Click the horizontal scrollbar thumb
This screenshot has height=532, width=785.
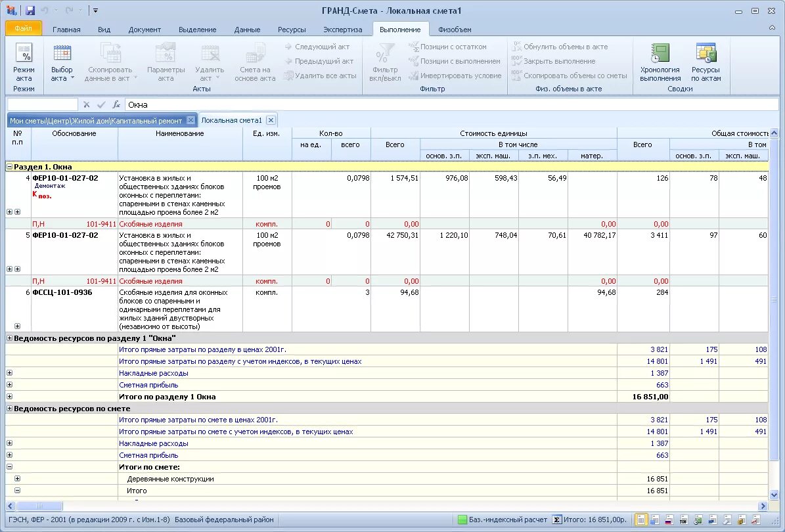(39, 506)
